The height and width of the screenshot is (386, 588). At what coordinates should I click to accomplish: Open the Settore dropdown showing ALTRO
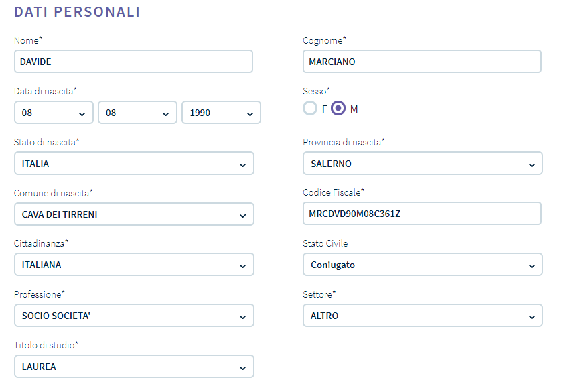(423, 316)
